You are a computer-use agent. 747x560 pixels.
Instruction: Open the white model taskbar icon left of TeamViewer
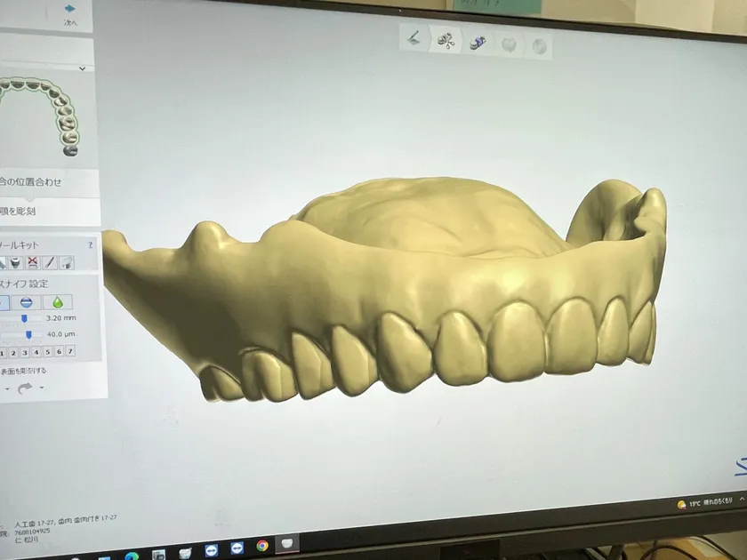coord(185,552)
